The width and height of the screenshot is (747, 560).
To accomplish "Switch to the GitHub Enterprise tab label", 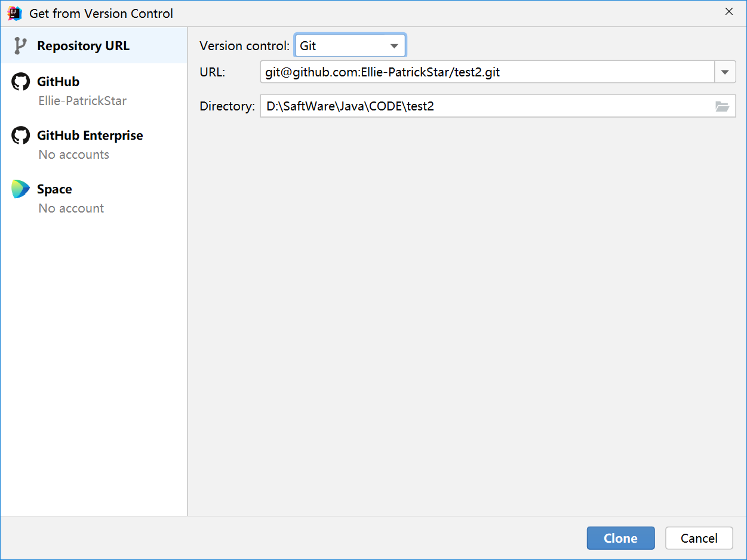I will (90, 136).
